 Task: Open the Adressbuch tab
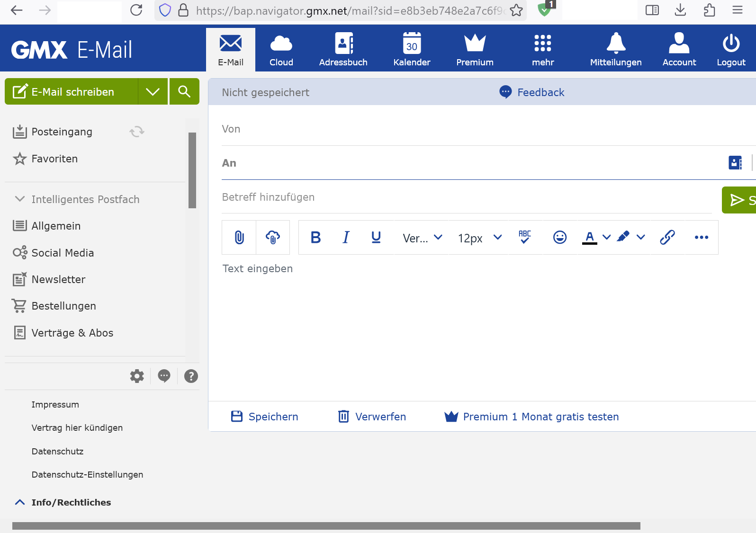pyautogui.click(x=343, y=50)
